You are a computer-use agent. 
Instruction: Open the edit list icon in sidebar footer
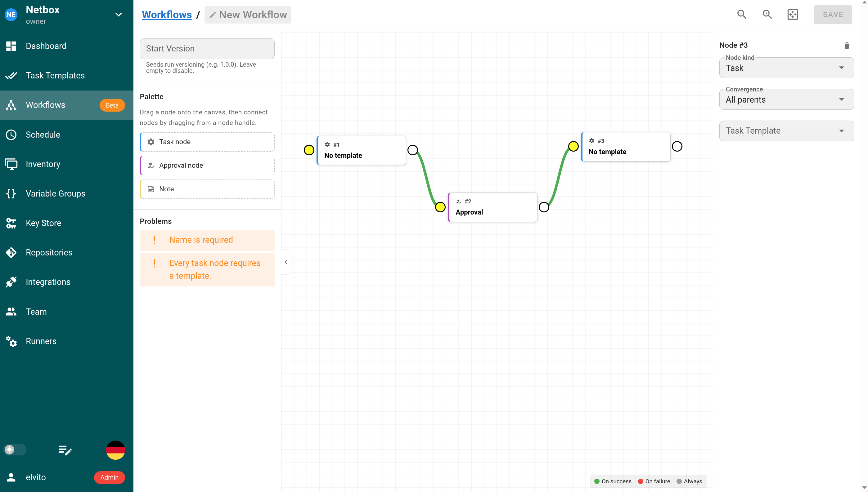(65, 450)
